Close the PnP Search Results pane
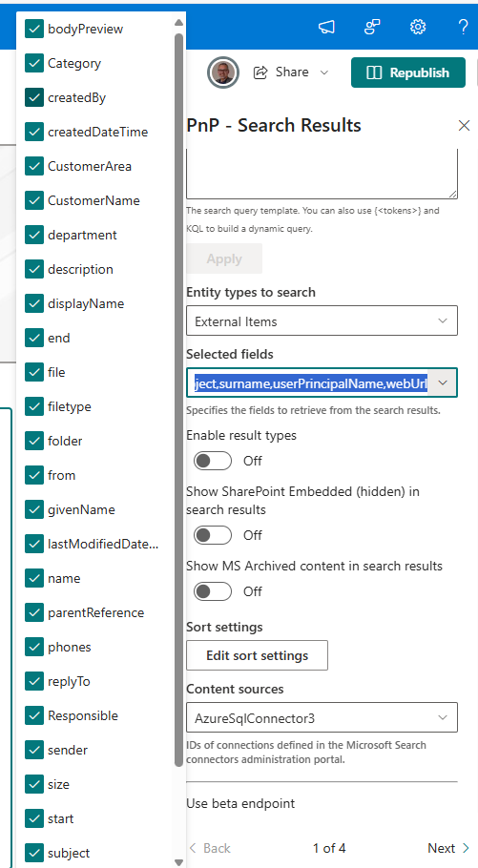Viewport: 478px width, 868px height. coord(464,126)
